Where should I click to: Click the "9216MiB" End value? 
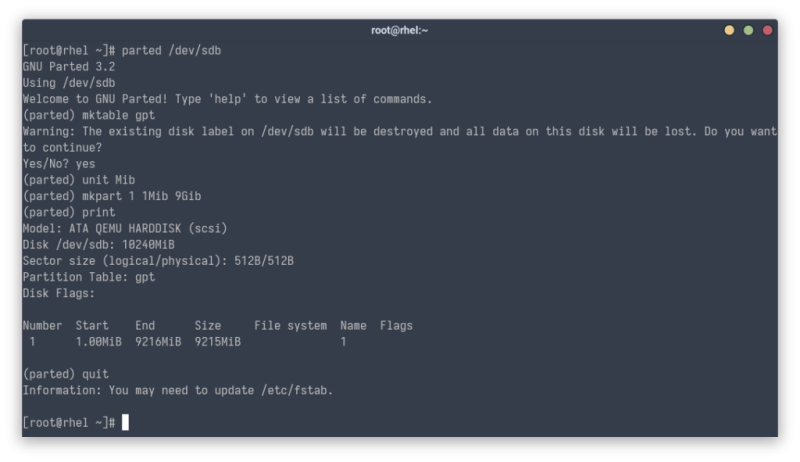158,341
